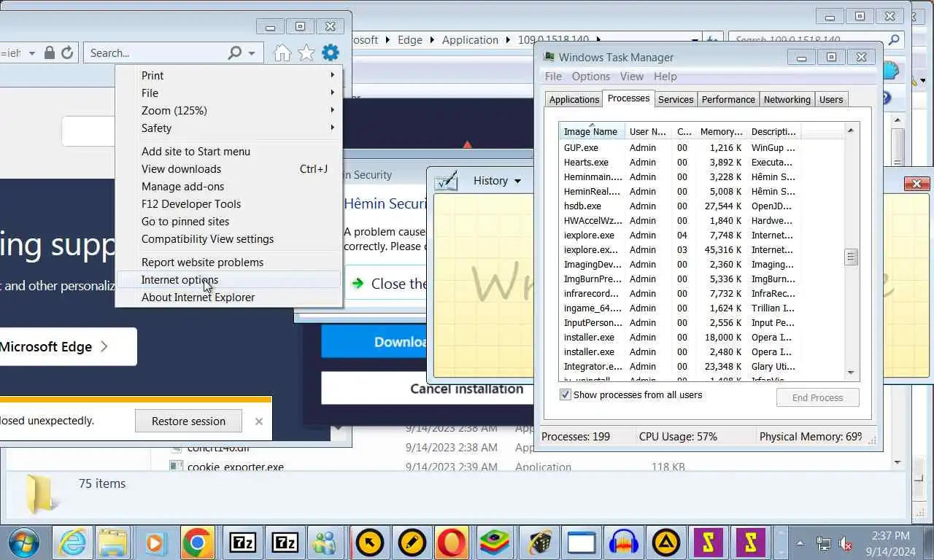Screen dimensions: 934x560
Task: Click the blank window taskbar icon
Action: (582, 542)
